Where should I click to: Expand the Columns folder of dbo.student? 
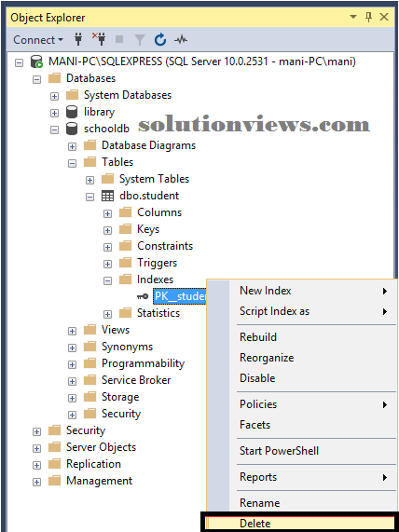tap(107, 213)
